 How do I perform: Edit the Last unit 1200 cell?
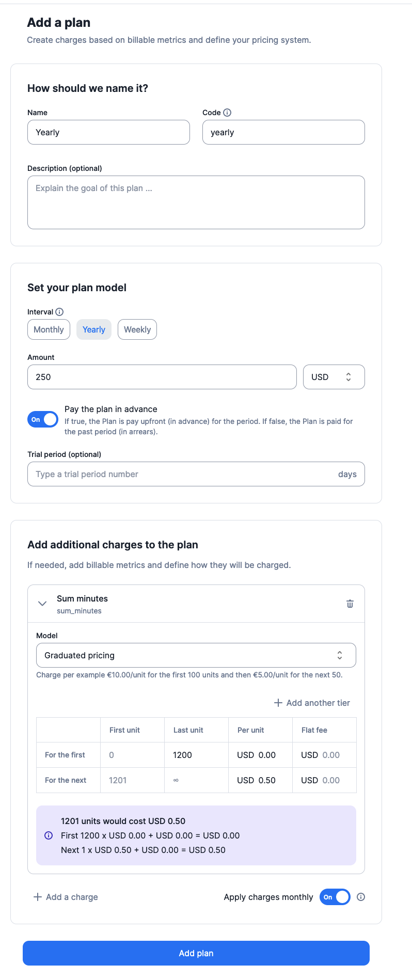click(196, 755)
